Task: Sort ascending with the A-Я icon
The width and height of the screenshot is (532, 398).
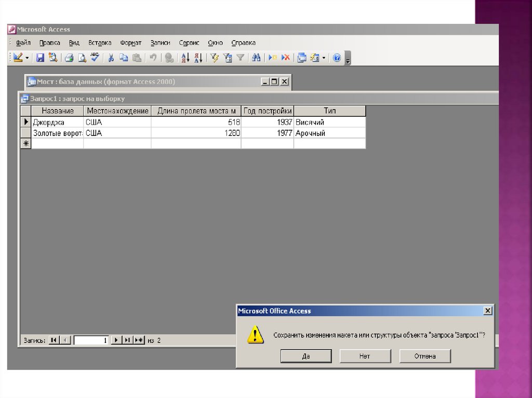Action: click(x=185, y=58)
